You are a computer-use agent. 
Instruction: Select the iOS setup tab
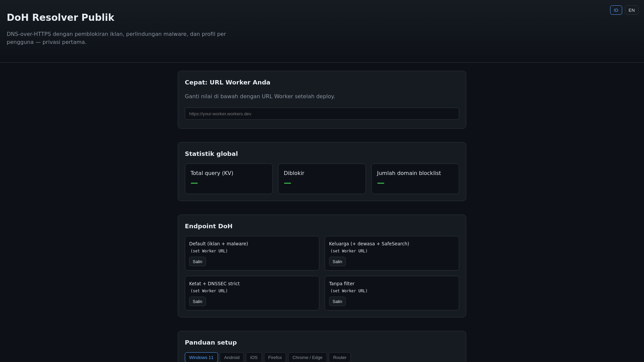[x=254, y=357]
